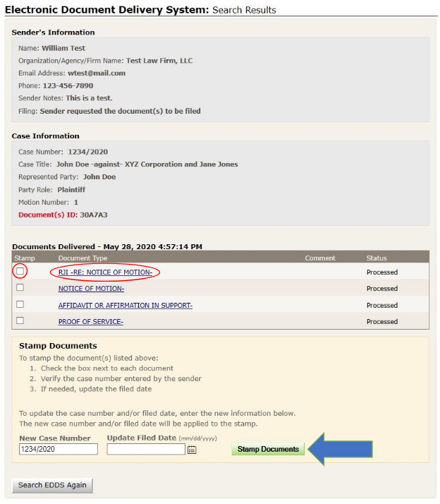
Task: View the AFFIDAVIT OR AFFIRMATION IN SUPPORT- document
Action: point(125,306)
